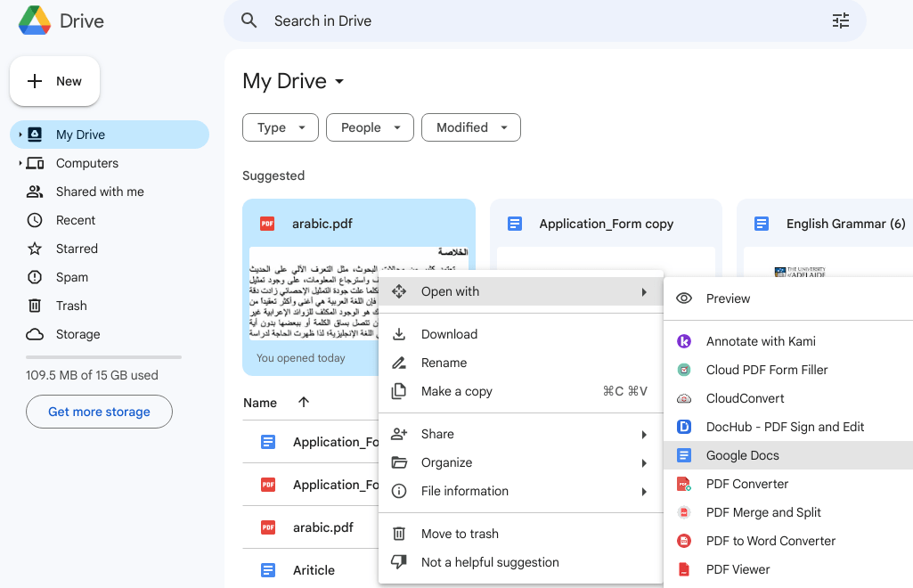Screen dimensions: 913x588
Task: Click the PDF Converter app icon
Action: [684, 484]
